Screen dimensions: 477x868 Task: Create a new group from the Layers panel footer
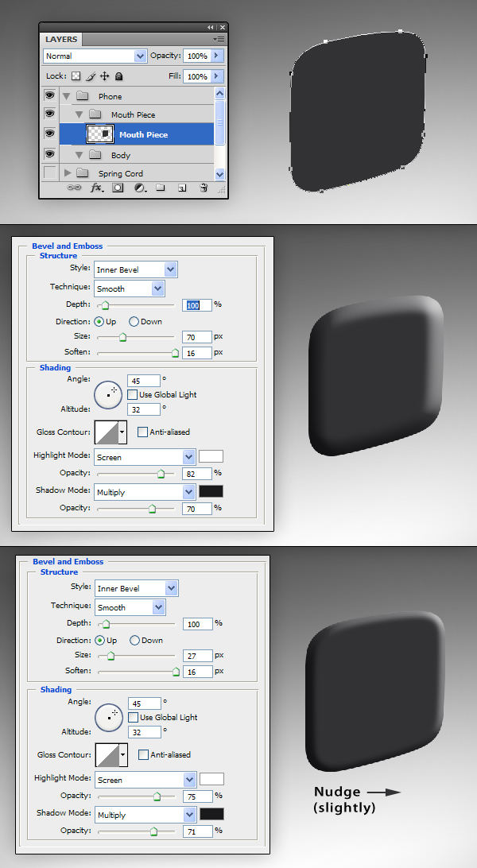click(161, 188)
